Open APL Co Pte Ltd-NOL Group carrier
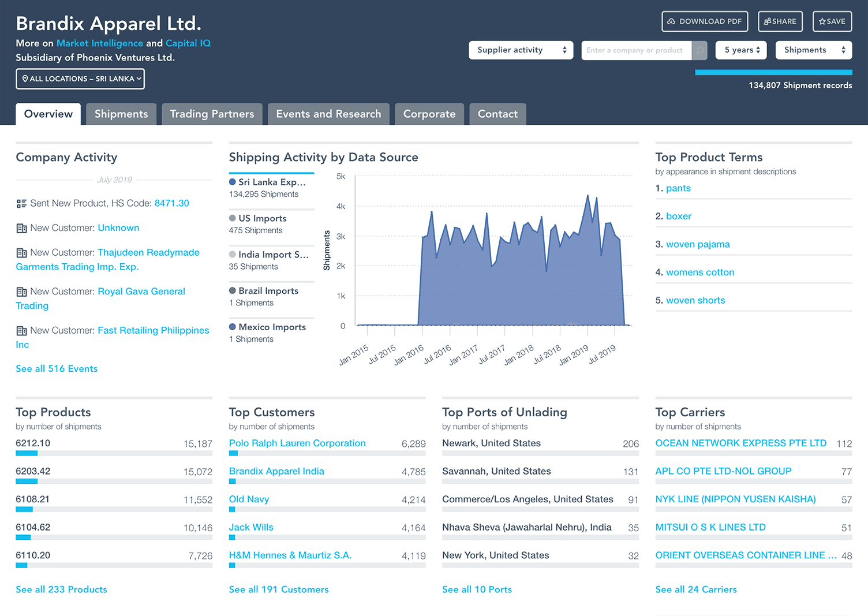 (x=724, y=471)
